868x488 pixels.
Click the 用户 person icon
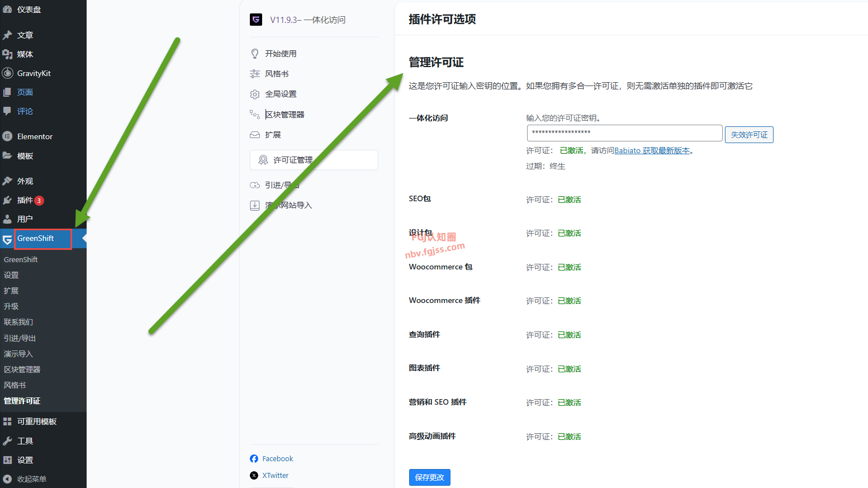(x=7, y=219)
